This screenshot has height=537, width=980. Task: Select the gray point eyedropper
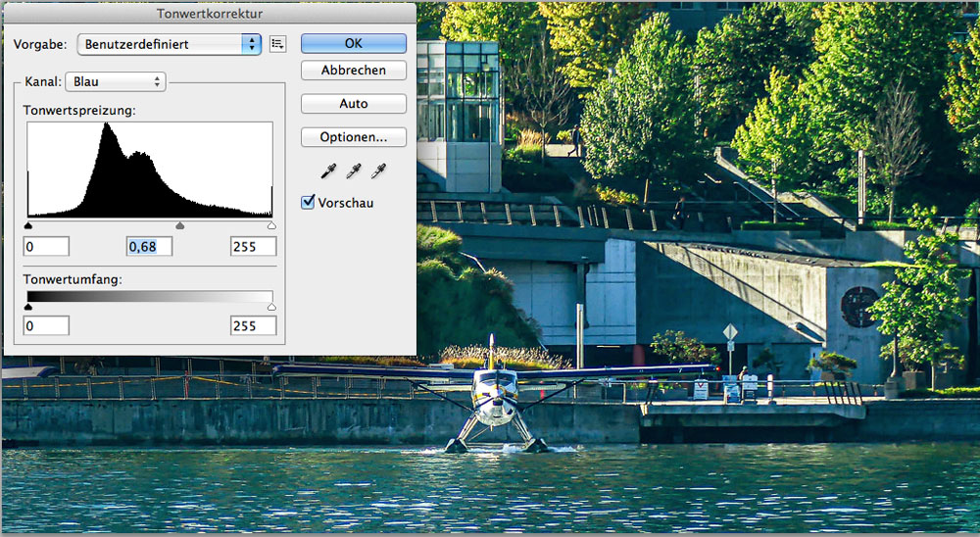click(x=353, y=171)
